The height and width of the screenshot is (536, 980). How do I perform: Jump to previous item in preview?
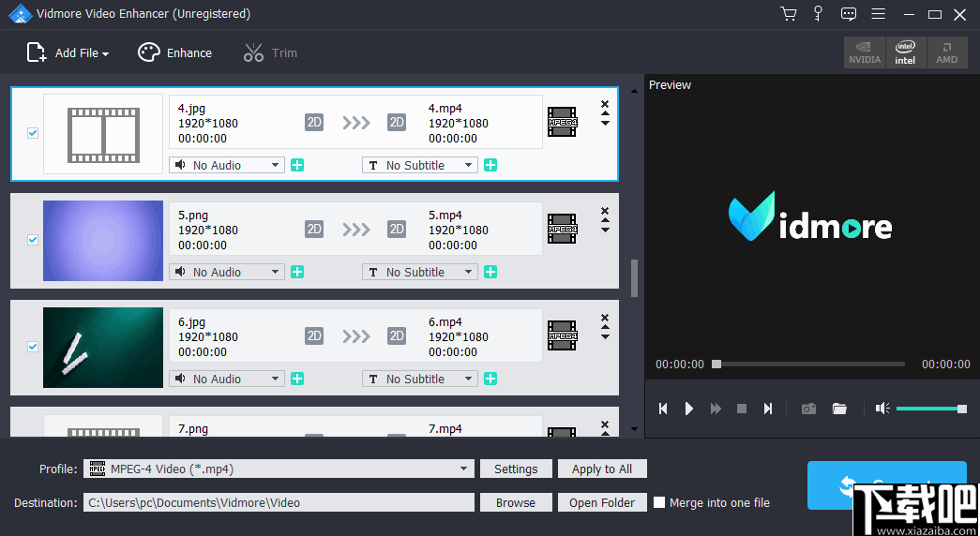(x=663, y=409)
